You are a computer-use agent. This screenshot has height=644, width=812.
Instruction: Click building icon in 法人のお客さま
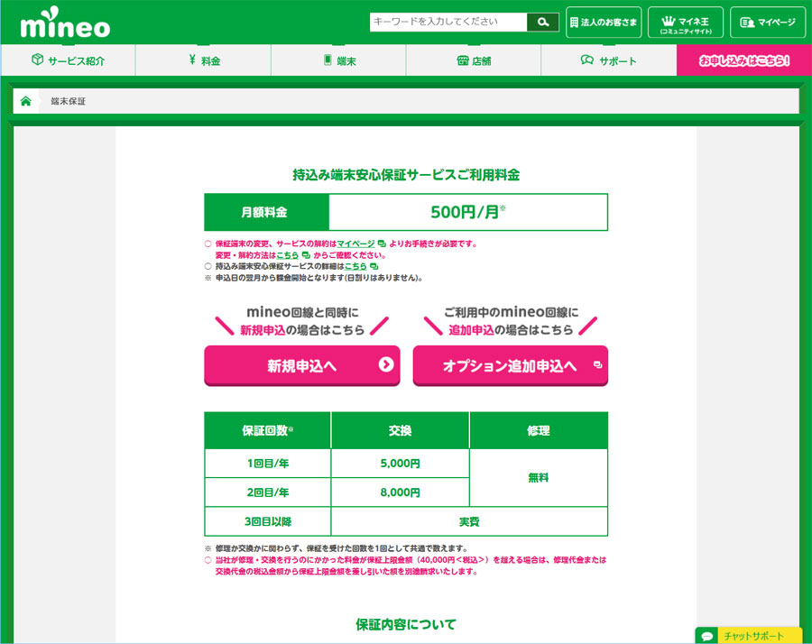pyautogui.click(x=574, y=23)
